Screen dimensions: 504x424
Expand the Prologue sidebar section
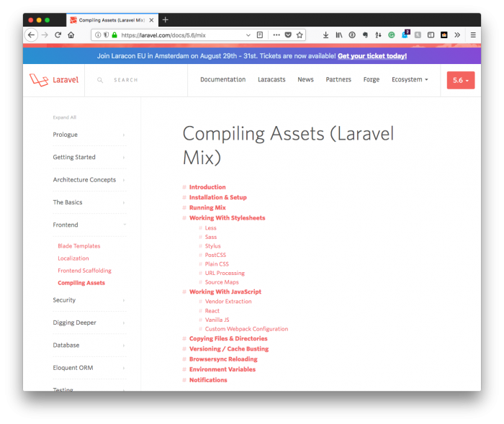[89, 135]
